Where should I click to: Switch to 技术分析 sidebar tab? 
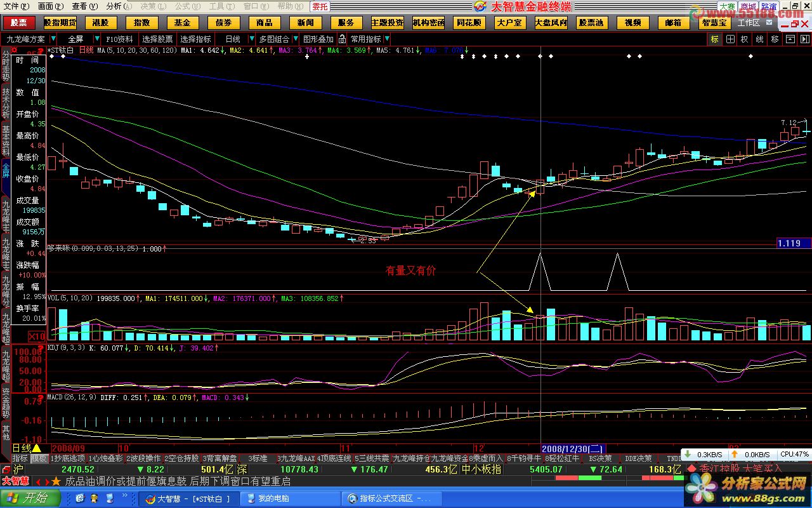click(x=5, y=105)
